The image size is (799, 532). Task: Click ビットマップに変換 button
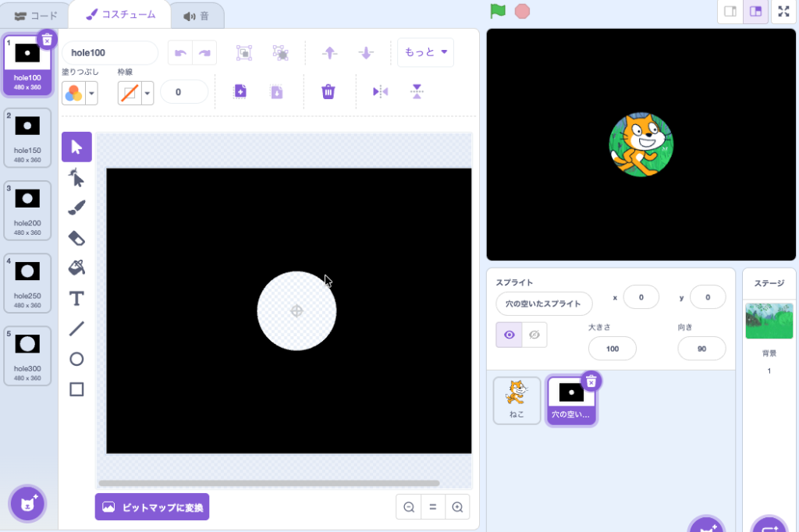(152, 507)
